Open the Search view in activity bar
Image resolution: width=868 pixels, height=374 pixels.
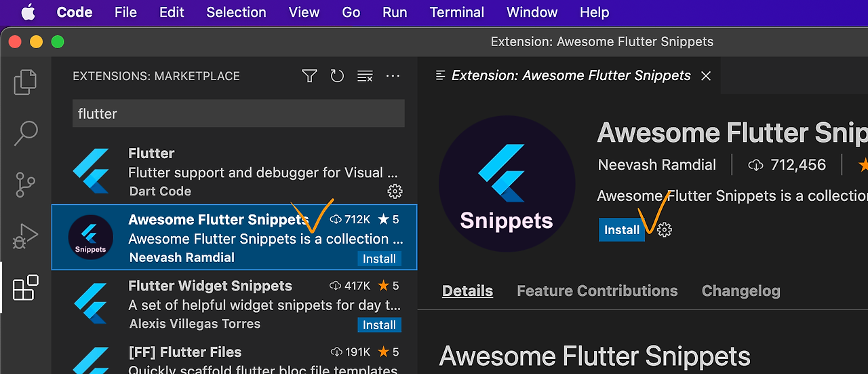pos(26,133)
